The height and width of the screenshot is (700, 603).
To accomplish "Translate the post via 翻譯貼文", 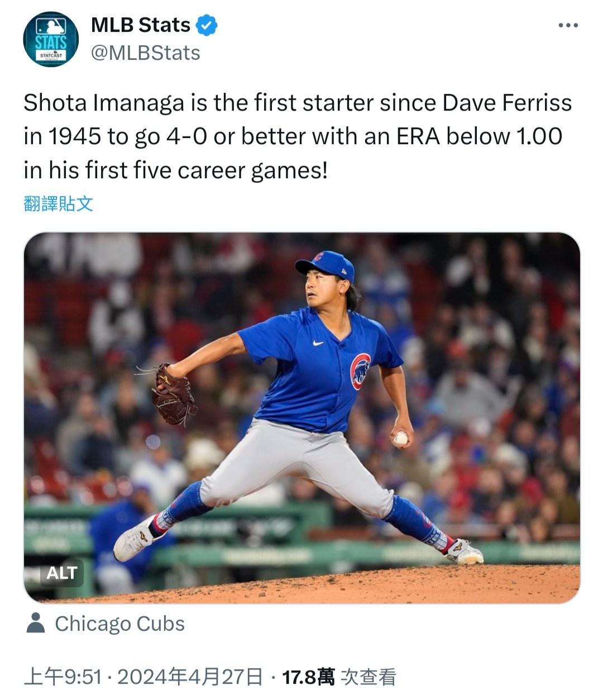I will [x=58, y=204].
